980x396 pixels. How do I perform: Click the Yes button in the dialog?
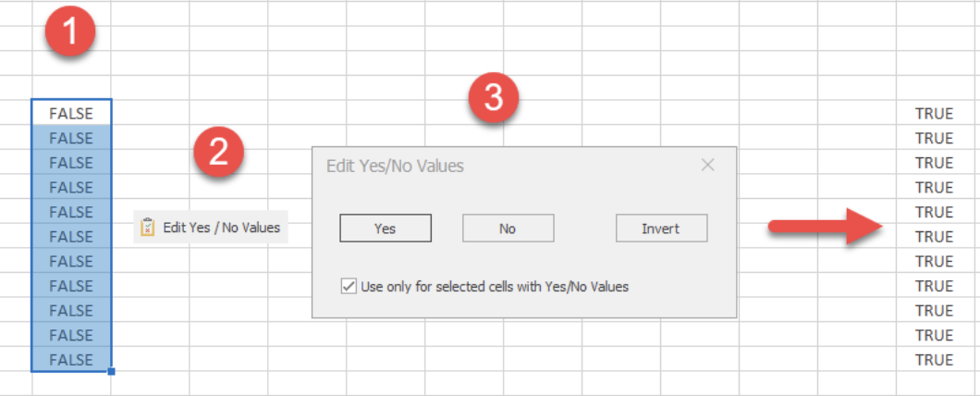click(385, 229)
